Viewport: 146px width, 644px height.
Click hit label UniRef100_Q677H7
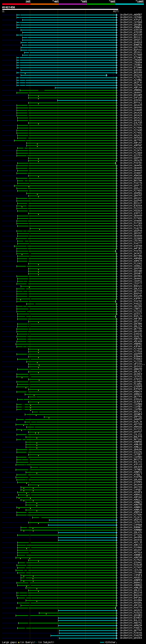click(x=131, y=630)
